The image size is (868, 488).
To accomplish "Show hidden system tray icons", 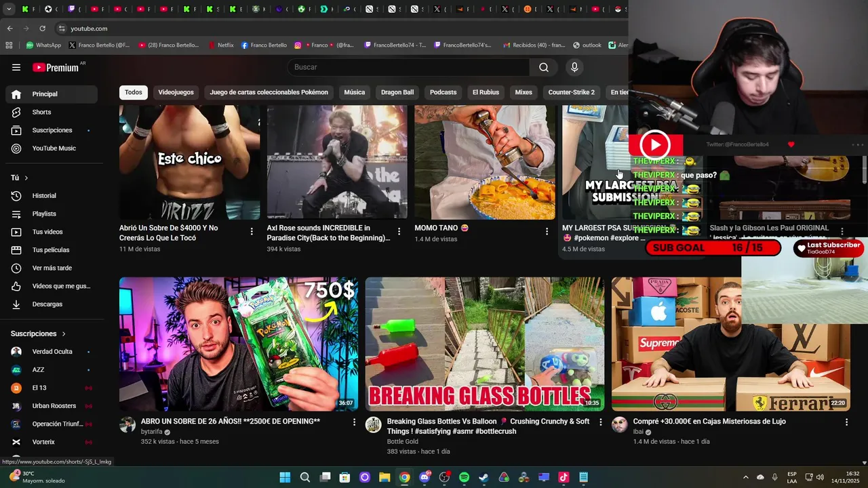I will (745, 477).
